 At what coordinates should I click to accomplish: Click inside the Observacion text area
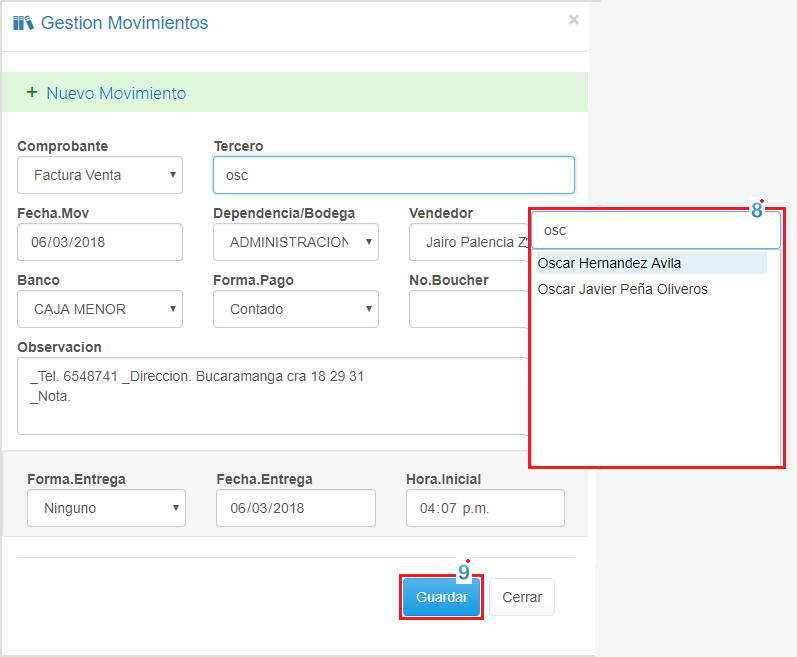pyautogui.click(x=272, y=396)
